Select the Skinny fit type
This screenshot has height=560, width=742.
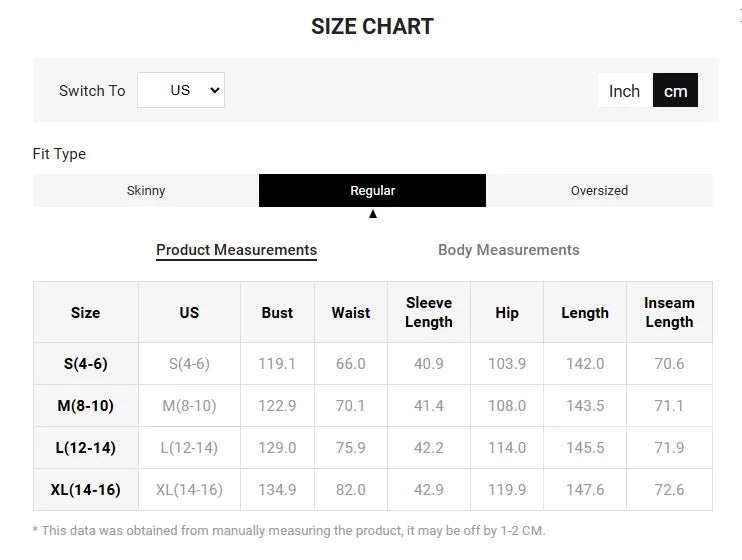[x=146, y=190]
